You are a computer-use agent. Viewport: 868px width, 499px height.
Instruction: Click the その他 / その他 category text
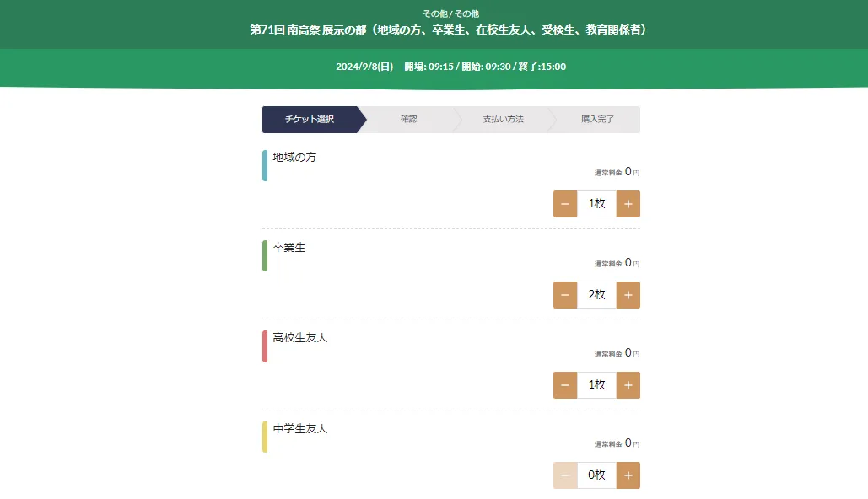[x=450, y=13]
